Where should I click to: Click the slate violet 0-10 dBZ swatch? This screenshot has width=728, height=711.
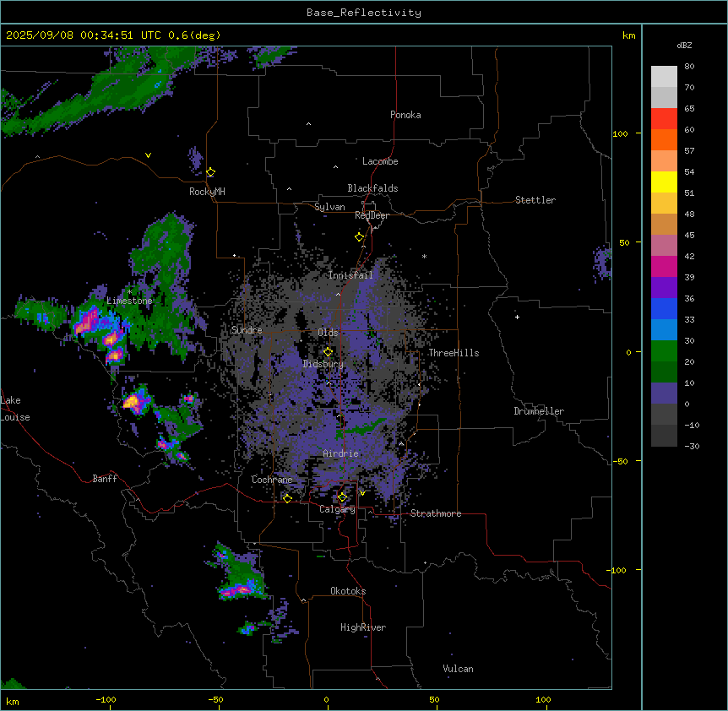pos(664,393)
